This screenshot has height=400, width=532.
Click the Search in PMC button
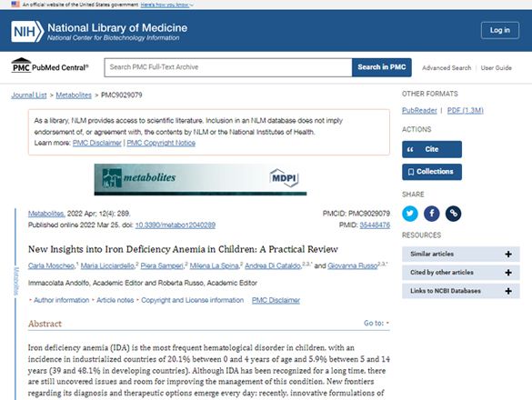point(382,67)
